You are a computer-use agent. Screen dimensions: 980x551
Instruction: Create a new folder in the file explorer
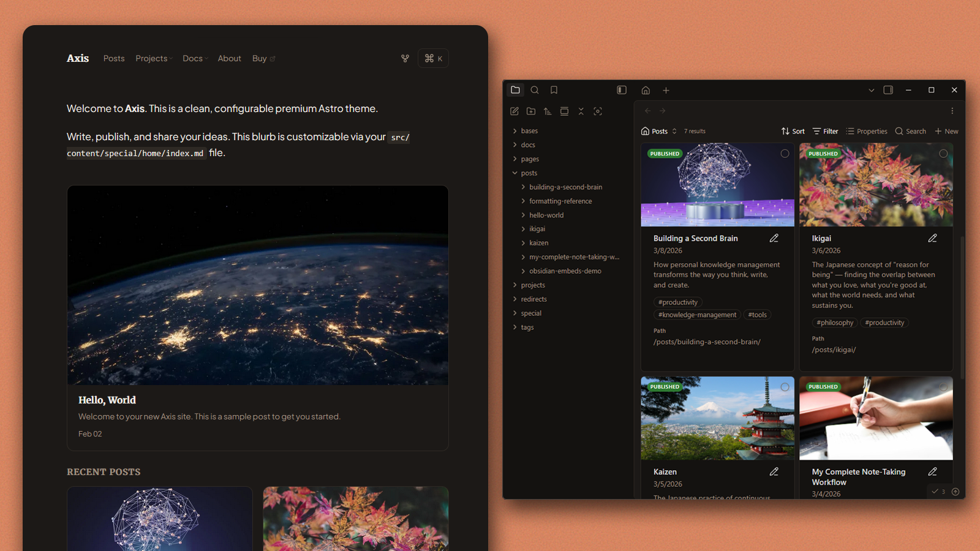[531, 111]
